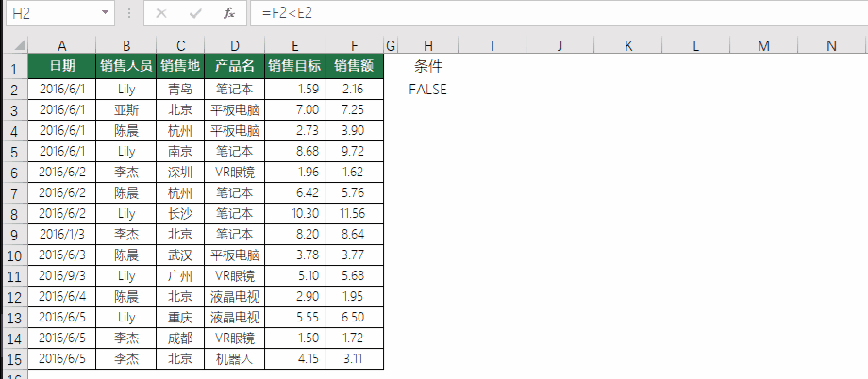Click the cell containing 南京

pyautogui.click(x=180, y=152)
